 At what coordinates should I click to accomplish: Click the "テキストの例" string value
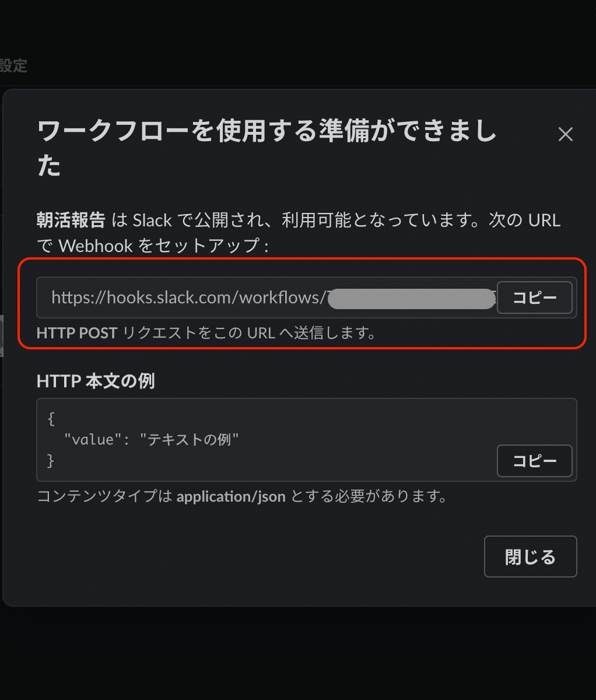[190, 439]
